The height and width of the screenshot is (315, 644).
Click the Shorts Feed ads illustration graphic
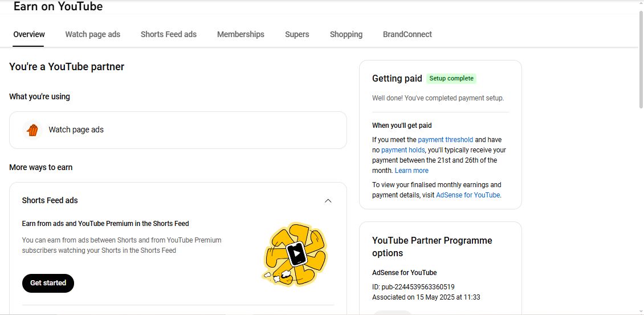point(295,254)
